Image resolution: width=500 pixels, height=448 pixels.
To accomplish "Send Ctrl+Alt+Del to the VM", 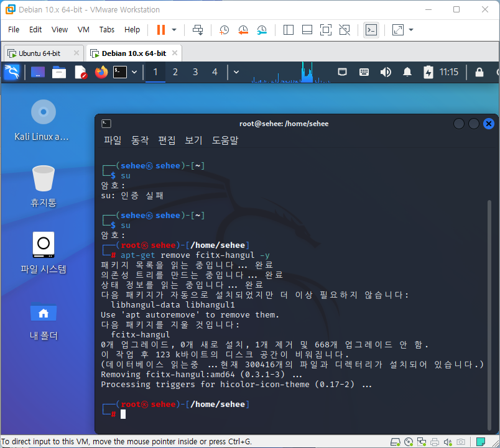I will pos(198,30).
